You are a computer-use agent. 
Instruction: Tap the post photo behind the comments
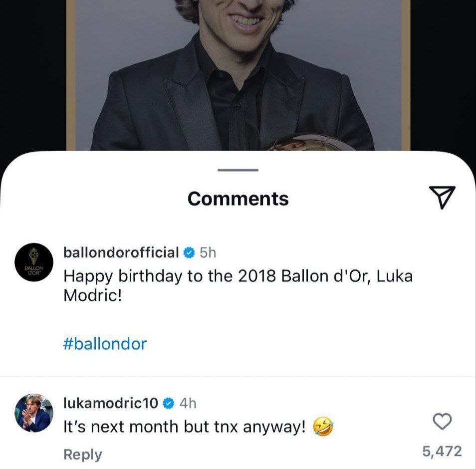(x=238, y=75)
